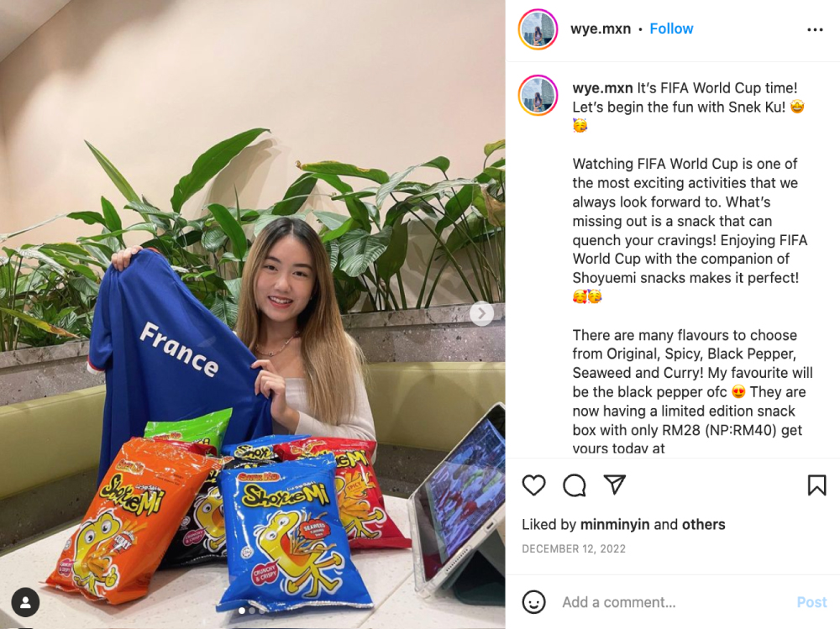Open the December 12, 2022 timestamp
The height and width of the screenshot is (629, 840).
click(x=574, y=548)
